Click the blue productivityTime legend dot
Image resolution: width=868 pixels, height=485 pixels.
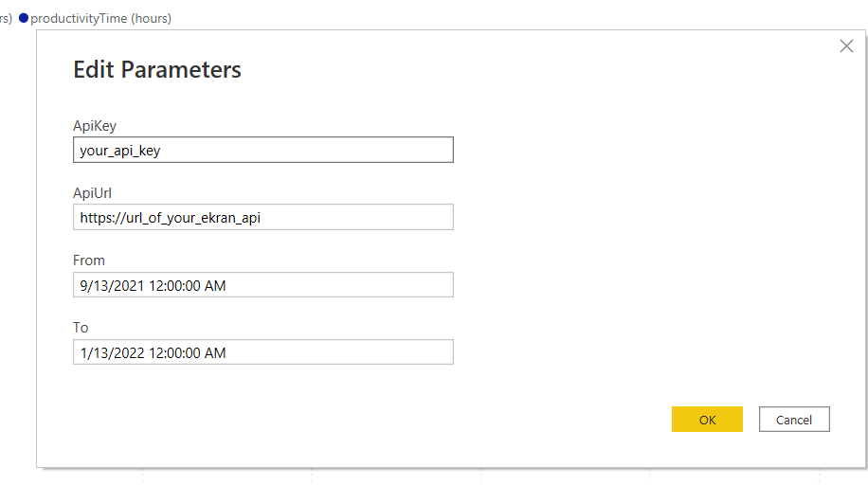click(24, 18)
